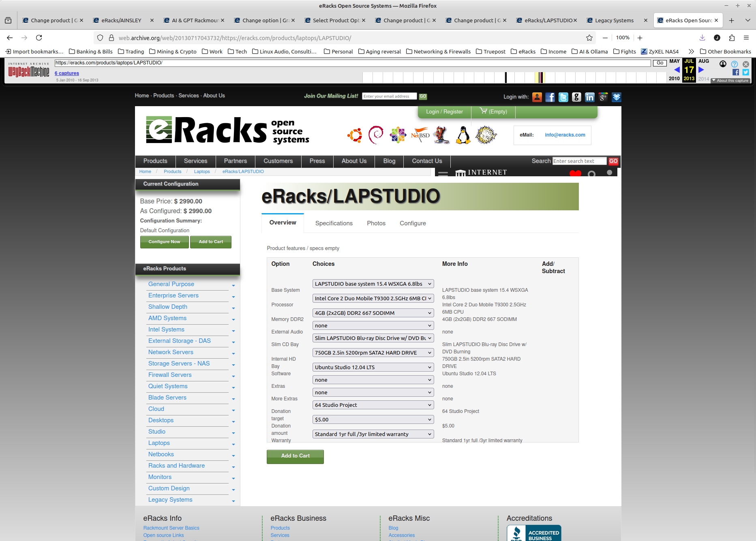The image size is (756, 541).
Task: Click in the mailing list email field
Action: click(x=389, y=96)
